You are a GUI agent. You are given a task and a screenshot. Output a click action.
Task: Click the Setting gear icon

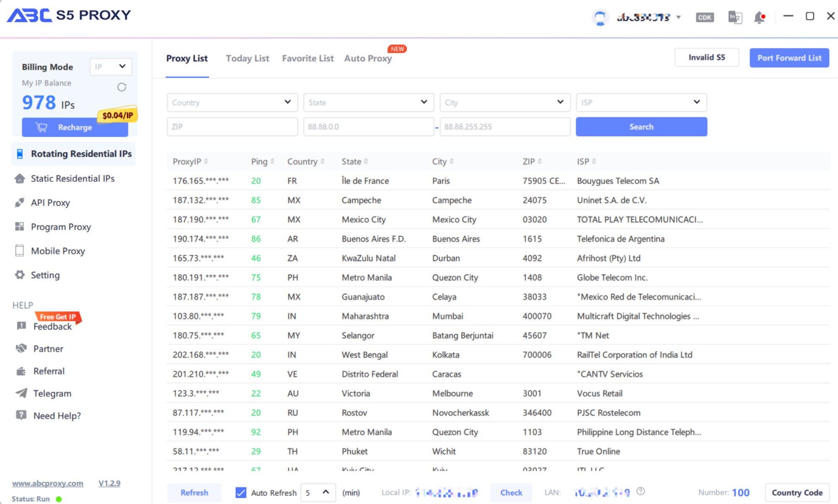(x=20, y=275)
